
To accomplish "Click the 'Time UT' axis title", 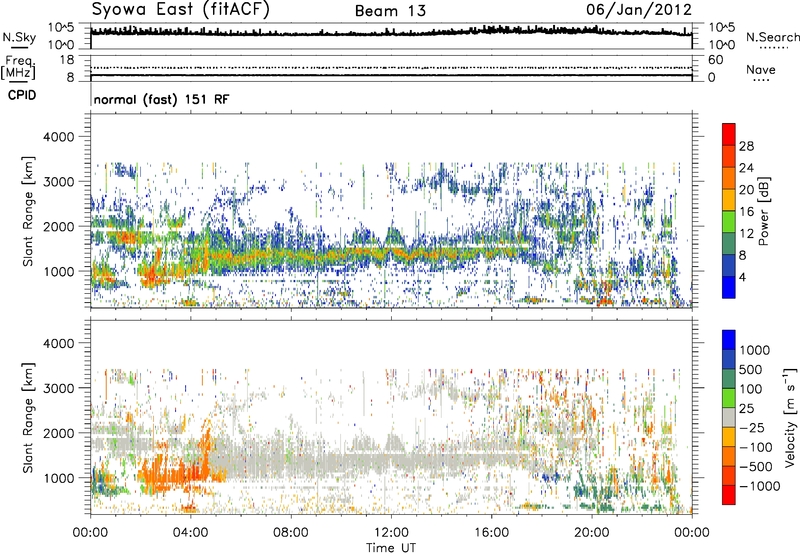I will 391,548.
